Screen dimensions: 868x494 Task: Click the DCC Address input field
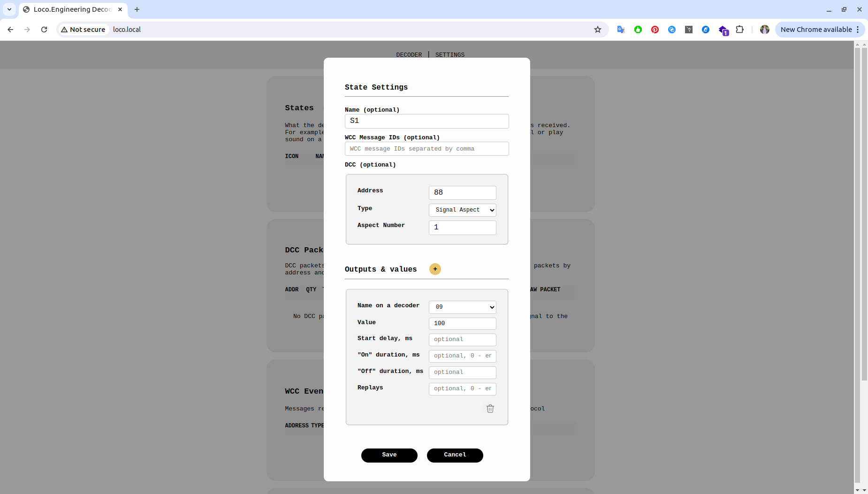[462, 192]
